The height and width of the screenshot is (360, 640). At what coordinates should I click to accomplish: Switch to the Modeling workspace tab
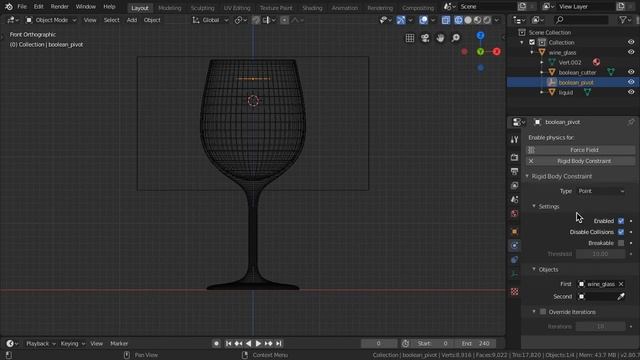(169, 8)
